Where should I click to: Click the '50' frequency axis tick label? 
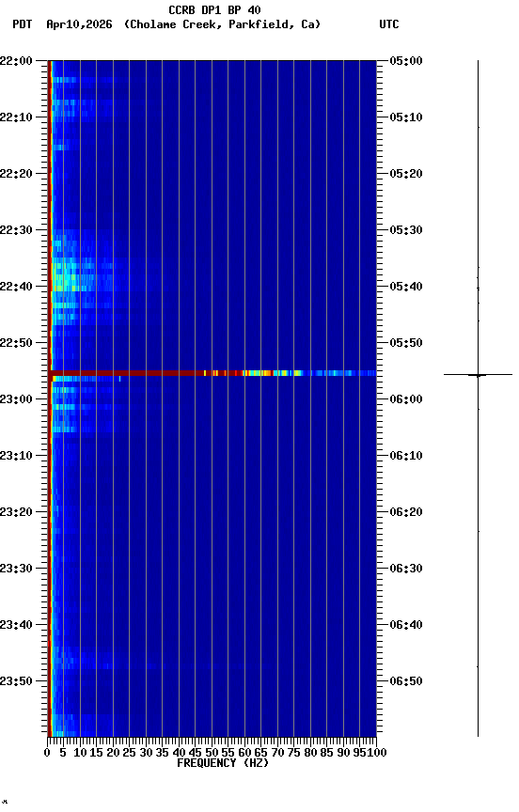point(212,754)
